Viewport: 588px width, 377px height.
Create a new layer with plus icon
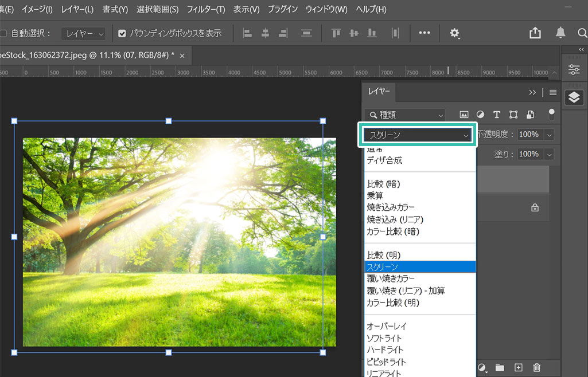click(x=518, y=367)
